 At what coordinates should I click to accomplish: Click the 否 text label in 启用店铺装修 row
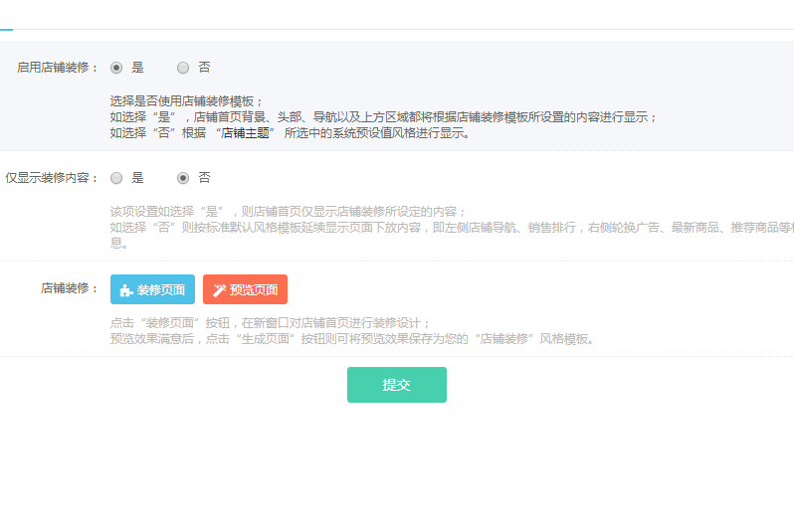(204, 68)
